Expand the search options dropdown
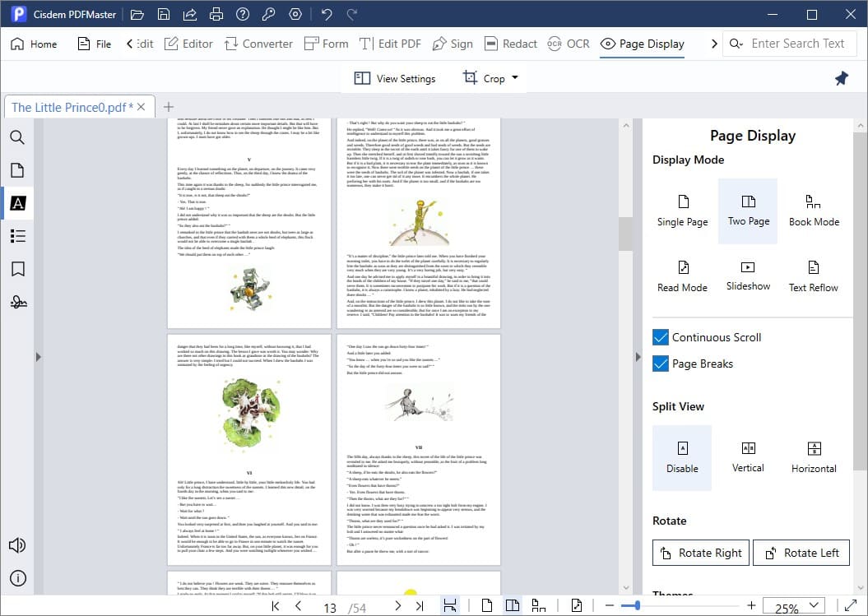Screen dimensions: 868x616 (x=736, y=44)
